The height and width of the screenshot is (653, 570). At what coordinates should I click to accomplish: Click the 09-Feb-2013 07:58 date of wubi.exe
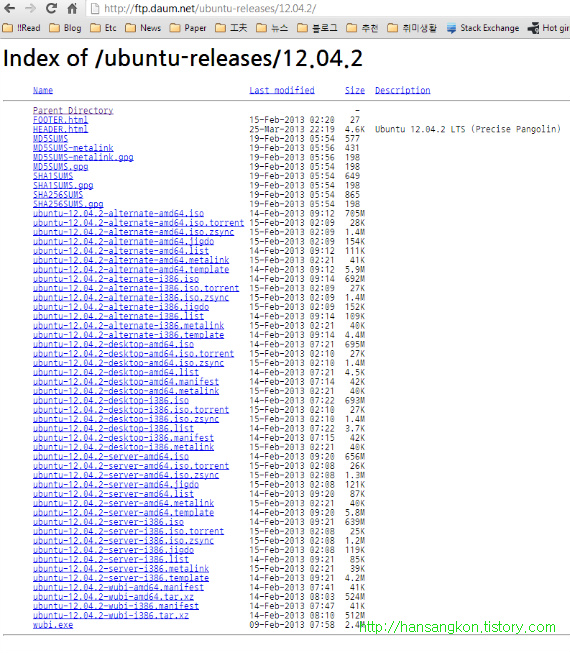(x=292, y=625)
